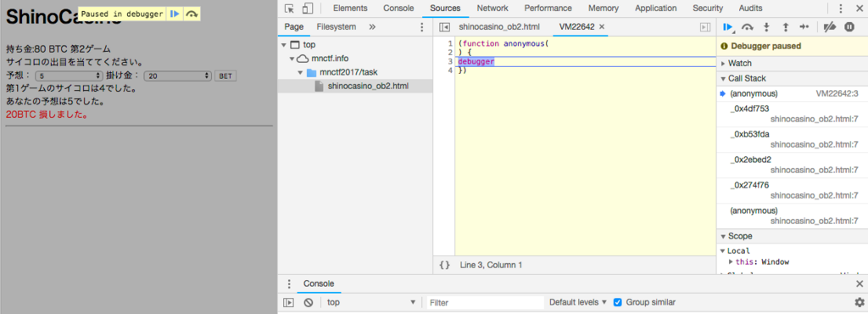Switch to Filesystem navigator tab
The width and height of the screenshot is (868, 314).
(336, 26)
